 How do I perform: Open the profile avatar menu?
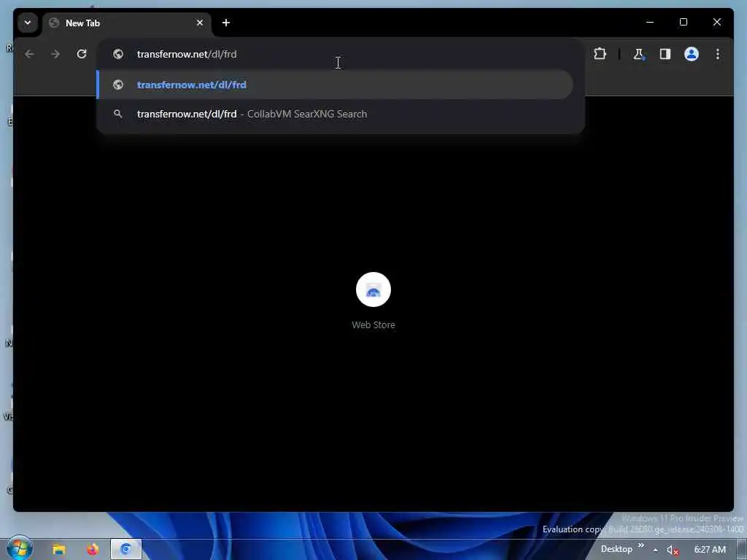[692, 54]
